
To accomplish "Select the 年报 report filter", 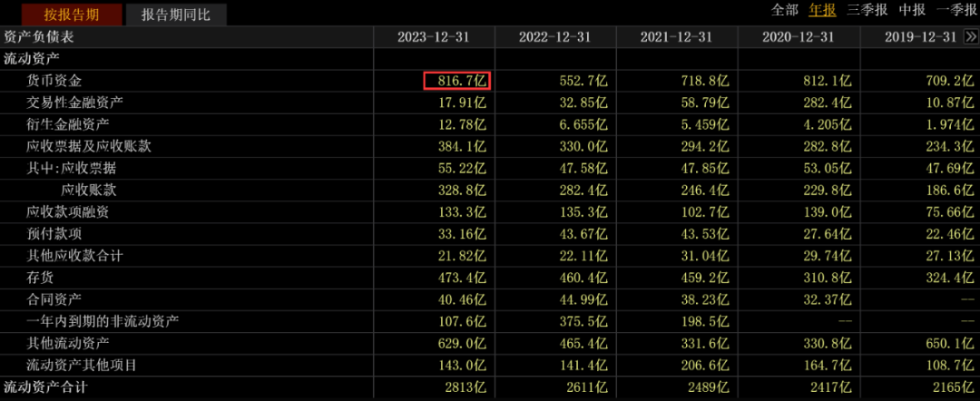I will click(822, 10).
